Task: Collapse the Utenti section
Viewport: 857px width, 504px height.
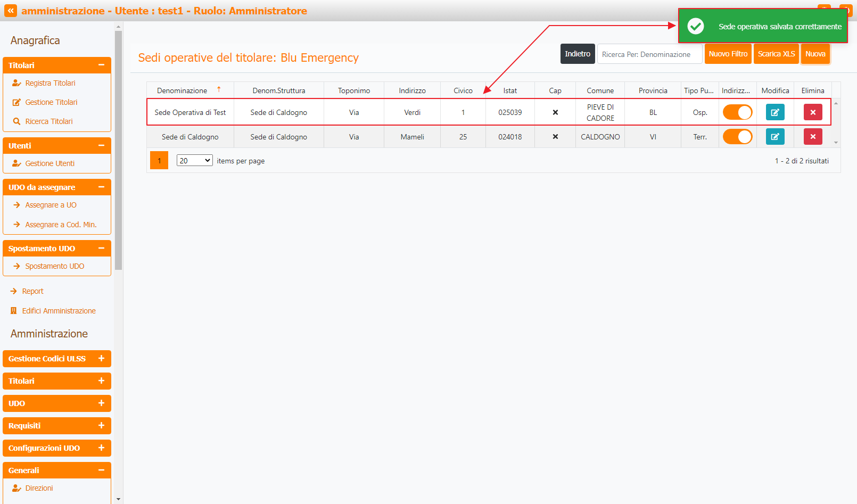Action: 101,145
